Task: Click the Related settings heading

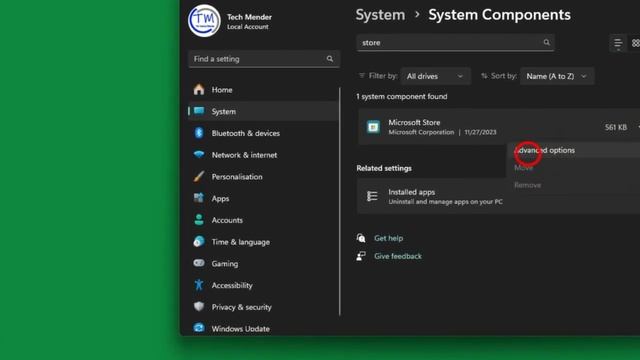Action: click(384, 168)
